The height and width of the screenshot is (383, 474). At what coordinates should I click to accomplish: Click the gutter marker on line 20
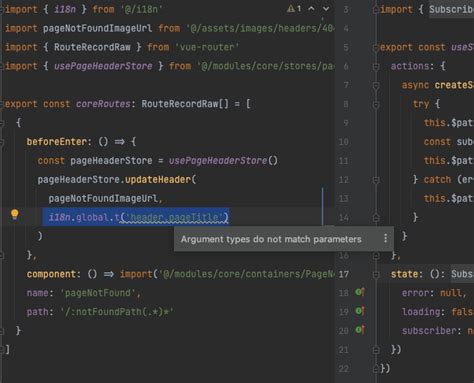[x=360, y=330]
